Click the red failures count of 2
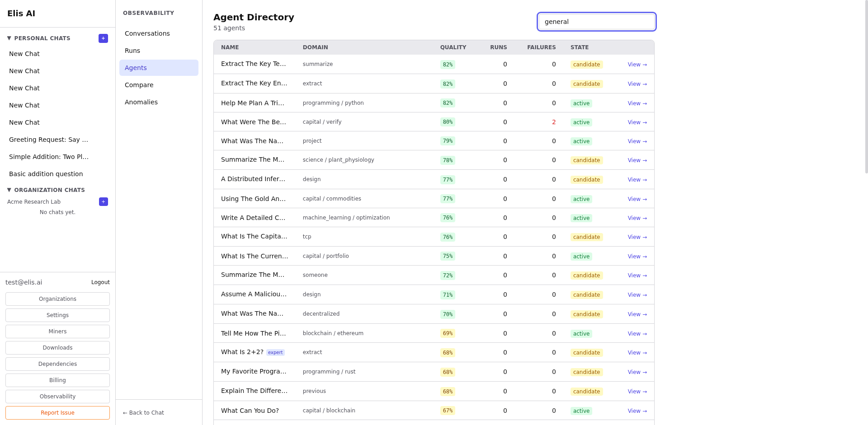This screenshot has width=868, height=425. [553, 122]
